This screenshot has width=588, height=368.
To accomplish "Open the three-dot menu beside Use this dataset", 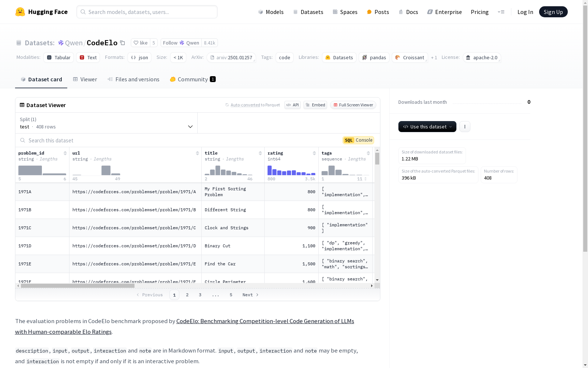I will point(465,127).
